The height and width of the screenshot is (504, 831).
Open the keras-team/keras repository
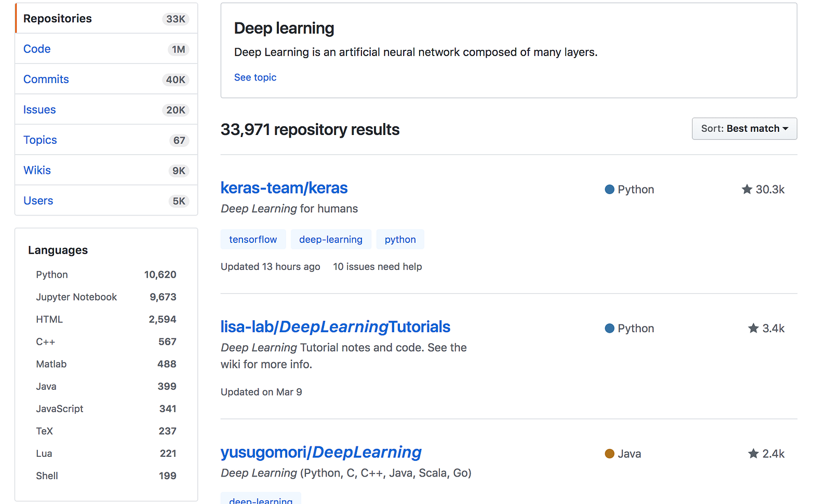tap(284, 188)
